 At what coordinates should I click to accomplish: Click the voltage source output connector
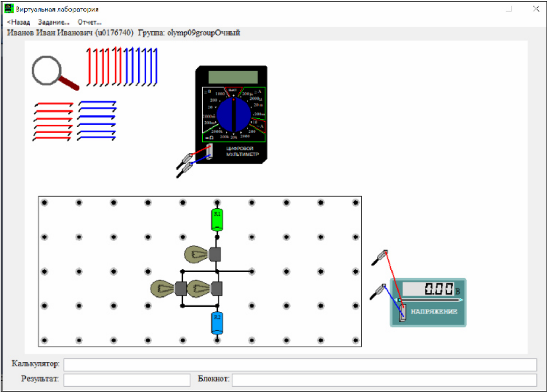(402, 312)
